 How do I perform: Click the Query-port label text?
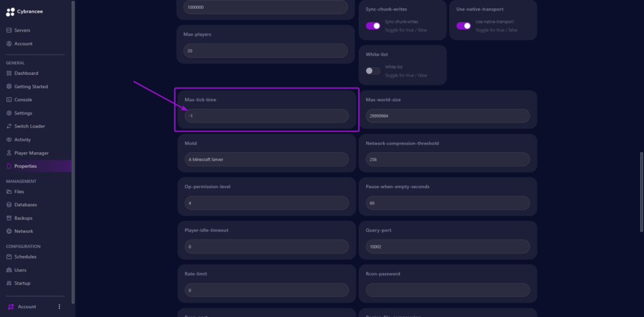(379, 230)
